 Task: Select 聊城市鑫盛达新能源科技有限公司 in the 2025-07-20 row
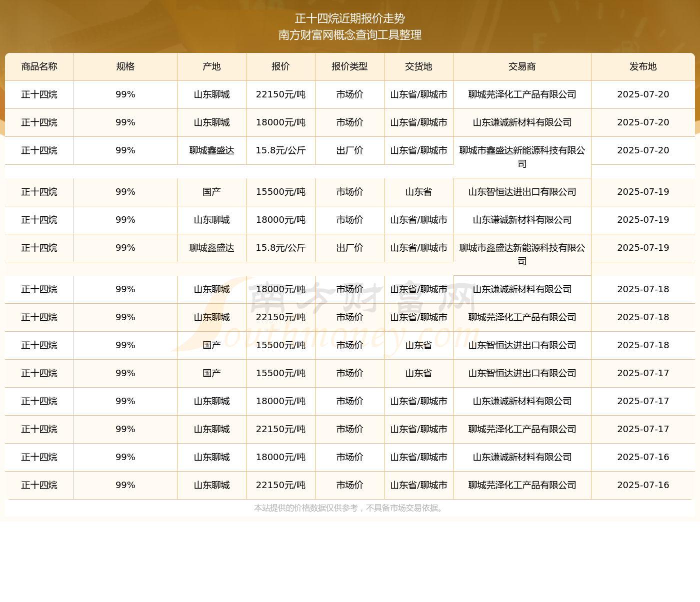tap(522, 157)
